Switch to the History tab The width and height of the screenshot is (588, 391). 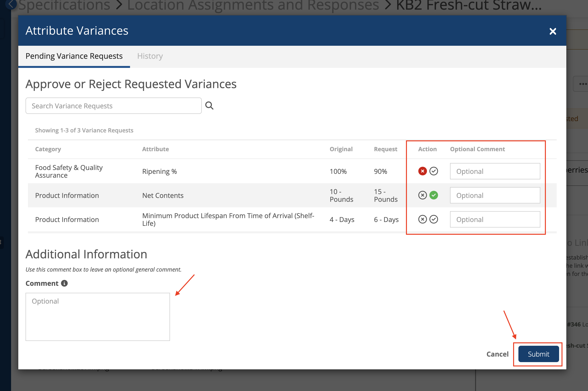150,56
